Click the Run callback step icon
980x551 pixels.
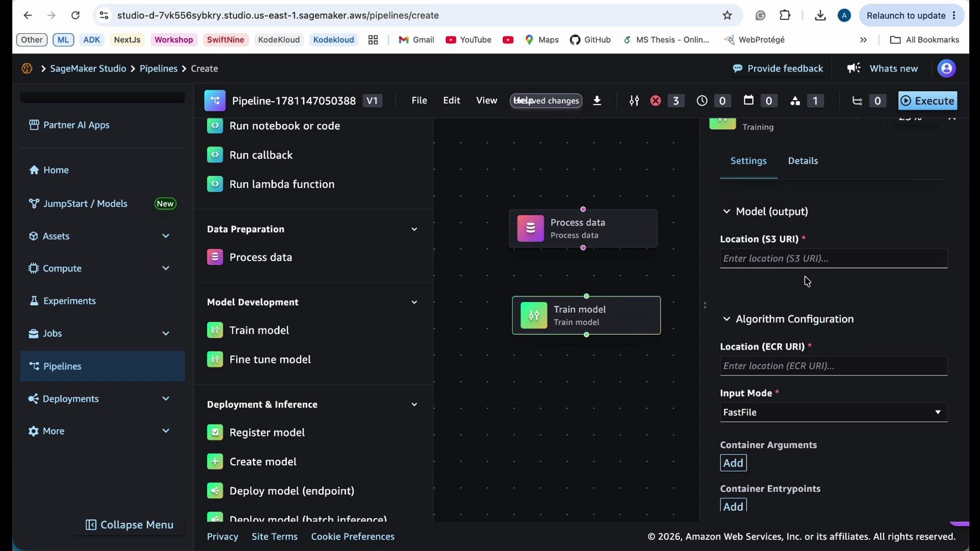tap(215, 155)
